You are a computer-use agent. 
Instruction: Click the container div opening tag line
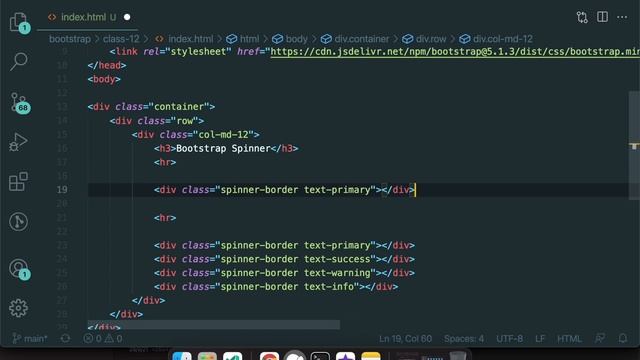(151, 107)
